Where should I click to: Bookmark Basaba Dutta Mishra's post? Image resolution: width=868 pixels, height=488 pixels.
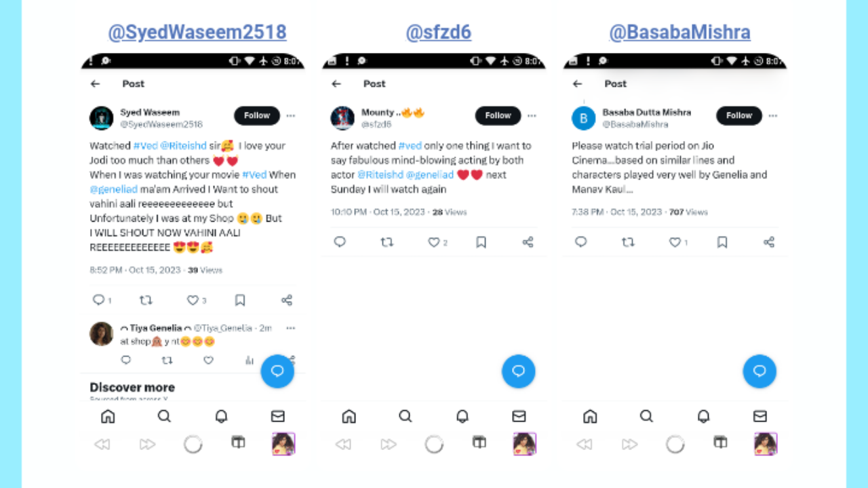(722, 242)
